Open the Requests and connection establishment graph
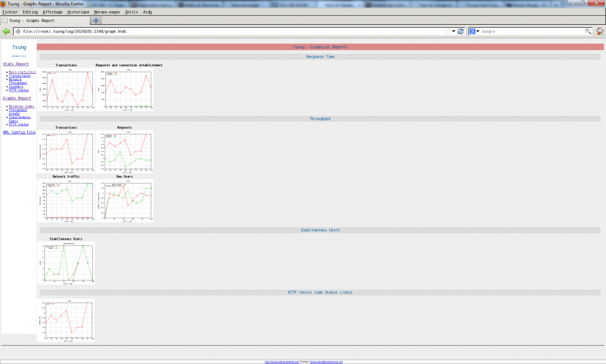 tap(124, 89)
